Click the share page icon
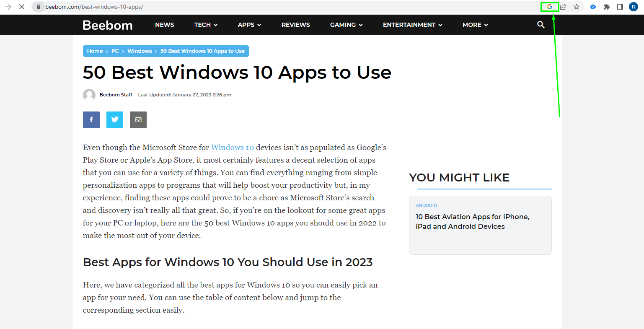This screenshot has height=329, width=644. pyautogui.click(x=564, y=7)
